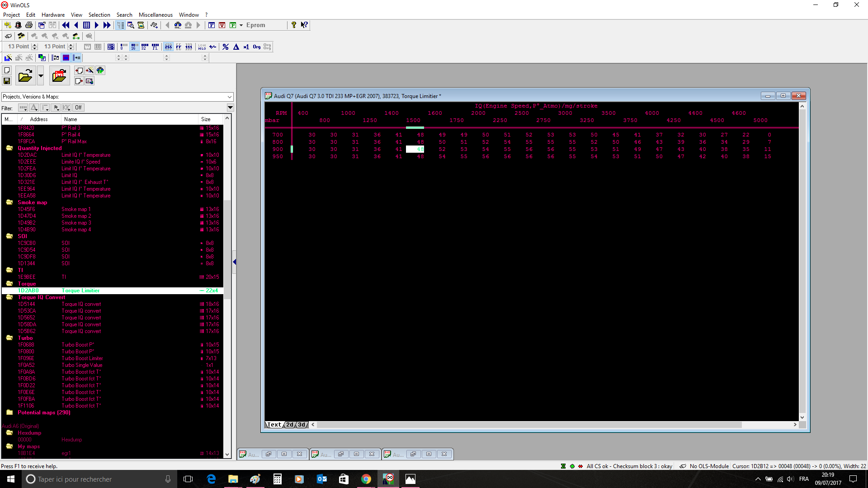Screen dimensions: 868x488
Task: Collapse the Smoke map folder
Action: click(9, 202)
